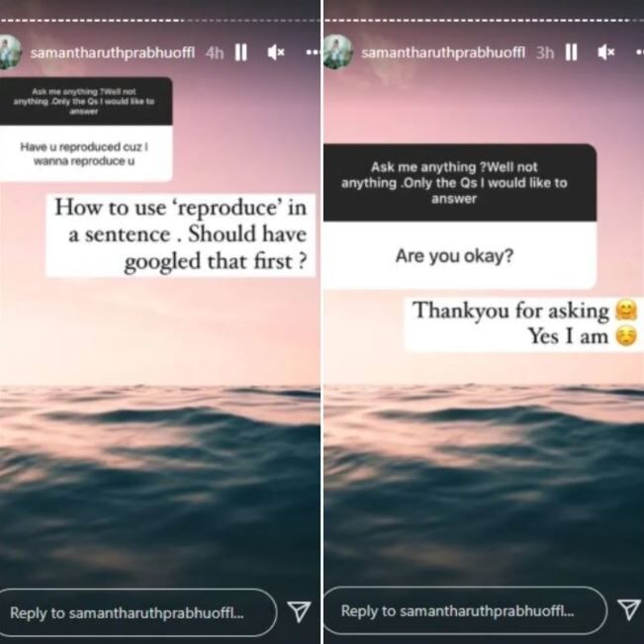Send message icon on left story
The width and height of the screenshot is (644, 644).
point(299,611)
